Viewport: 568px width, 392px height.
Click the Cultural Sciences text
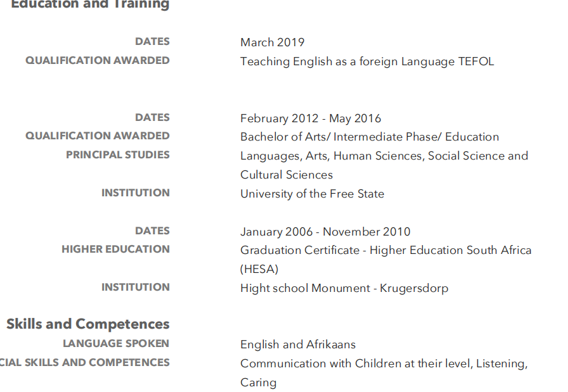click(x=286, y=175)
